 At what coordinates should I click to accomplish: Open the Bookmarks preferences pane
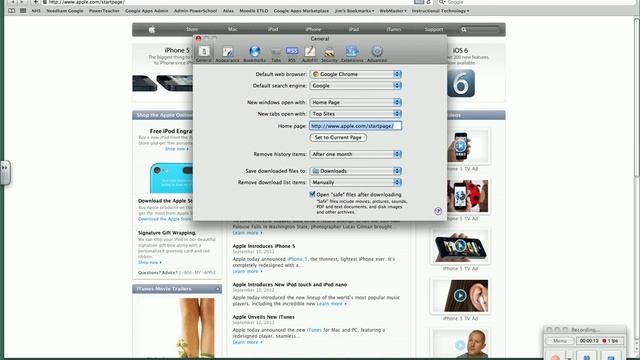[x=254, y=53]
